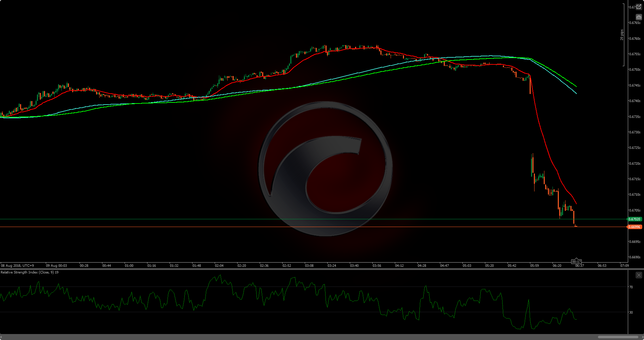Click the 07:09 time axis label
Viewport: 644px width, 340px height.
[x=625, y=266]
